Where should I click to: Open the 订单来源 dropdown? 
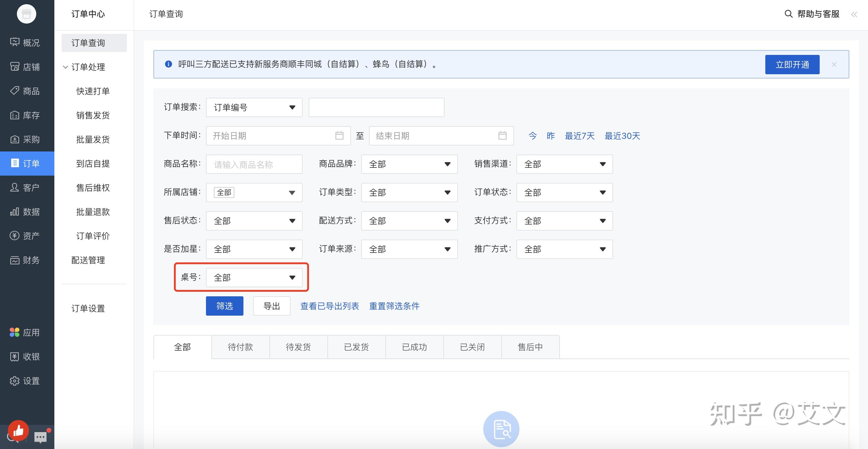click(410, 249)
